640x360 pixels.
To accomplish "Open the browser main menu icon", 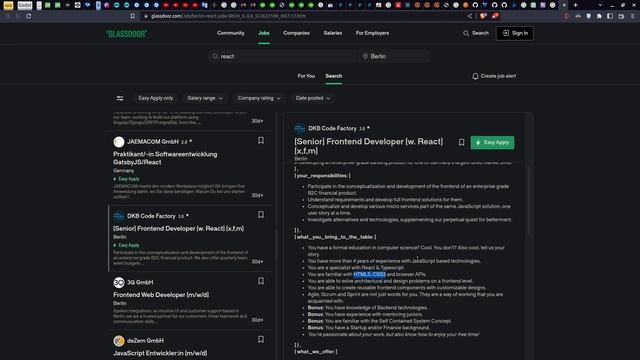I will pos(632,16).
